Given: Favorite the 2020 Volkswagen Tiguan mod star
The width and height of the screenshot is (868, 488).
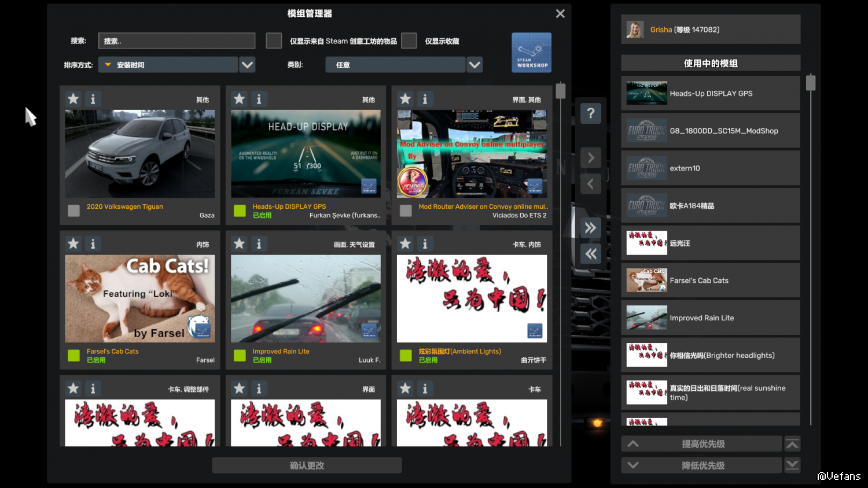Looking at the screenshot, I should coord(73,99).
